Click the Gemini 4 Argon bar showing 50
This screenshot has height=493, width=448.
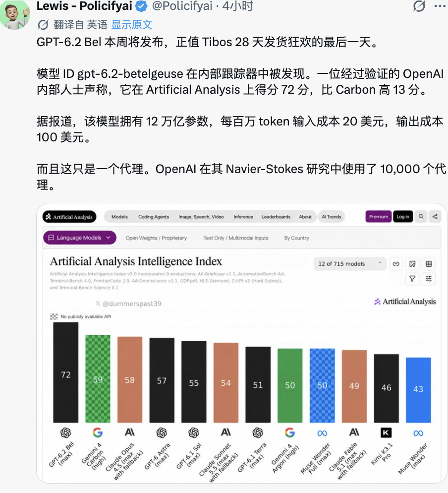(290, 385)
